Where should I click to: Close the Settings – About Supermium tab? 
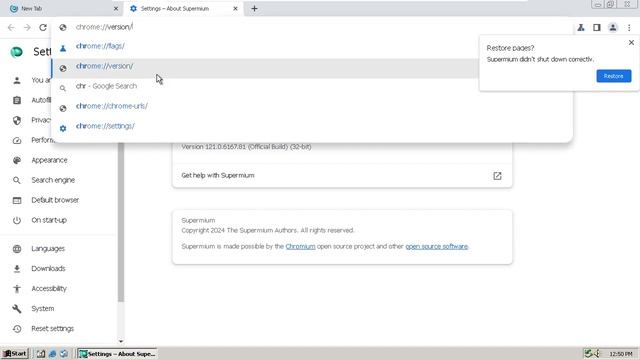[235, 9]
